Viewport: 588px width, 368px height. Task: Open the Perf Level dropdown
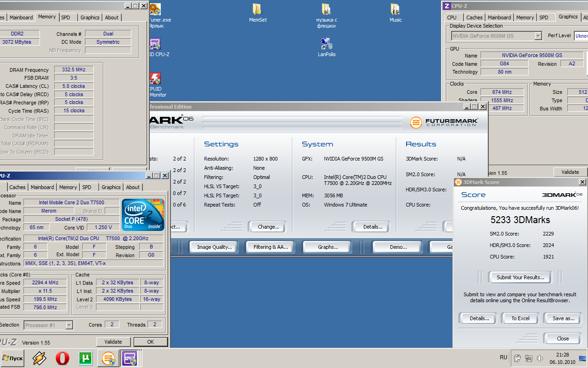[x=581, y=36]
